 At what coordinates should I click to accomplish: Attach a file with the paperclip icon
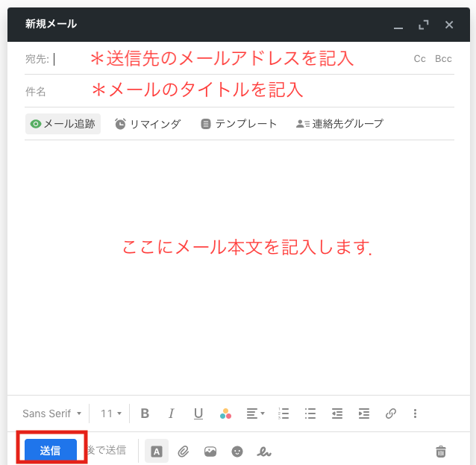[184, 451]
